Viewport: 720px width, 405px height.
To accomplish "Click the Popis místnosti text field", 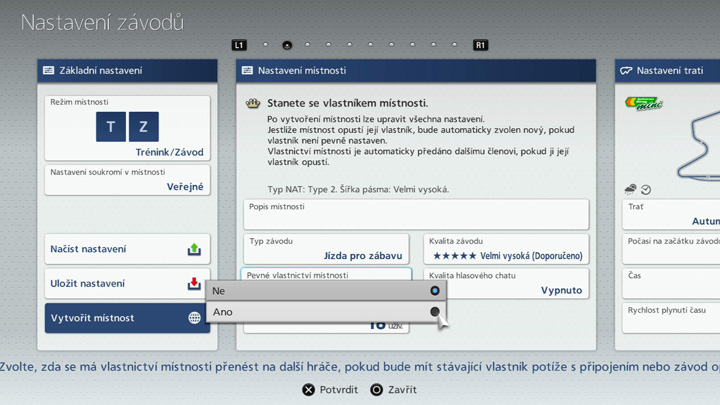I will 416,214.
